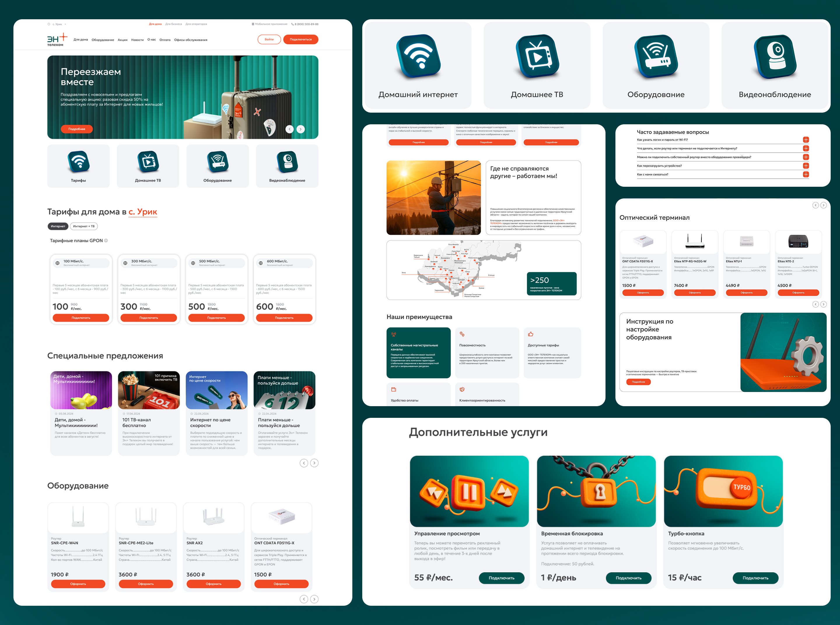The width and height of the screenshot is (840, 625).
Task: Click the large Видеонаблюдение camera icon
Action: (x=775, y=57)
